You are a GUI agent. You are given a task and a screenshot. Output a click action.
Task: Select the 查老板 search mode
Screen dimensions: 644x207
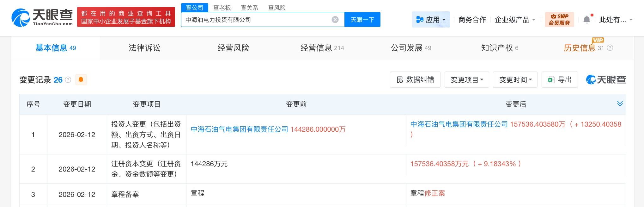222,8
